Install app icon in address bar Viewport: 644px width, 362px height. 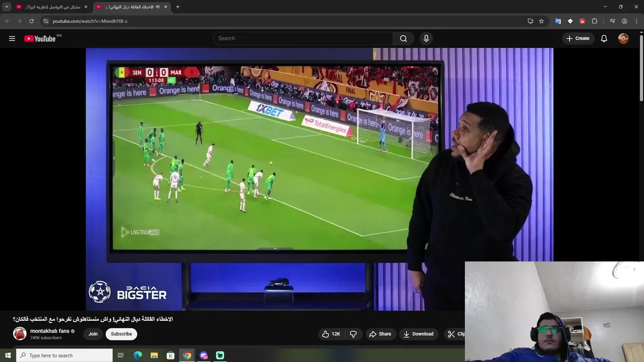530,21
